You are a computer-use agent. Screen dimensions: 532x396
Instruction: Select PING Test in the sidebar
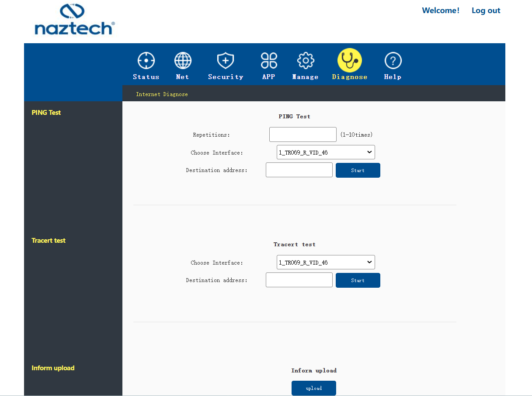pyautogui.click(x=46, y=113)
